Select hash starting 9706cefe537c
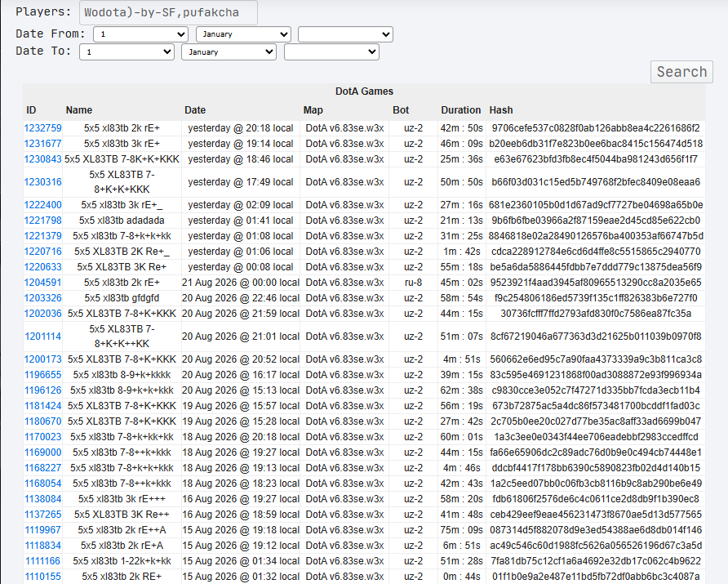Image resolution: width=728 pixels, height=584 pixels. [596, 128]
